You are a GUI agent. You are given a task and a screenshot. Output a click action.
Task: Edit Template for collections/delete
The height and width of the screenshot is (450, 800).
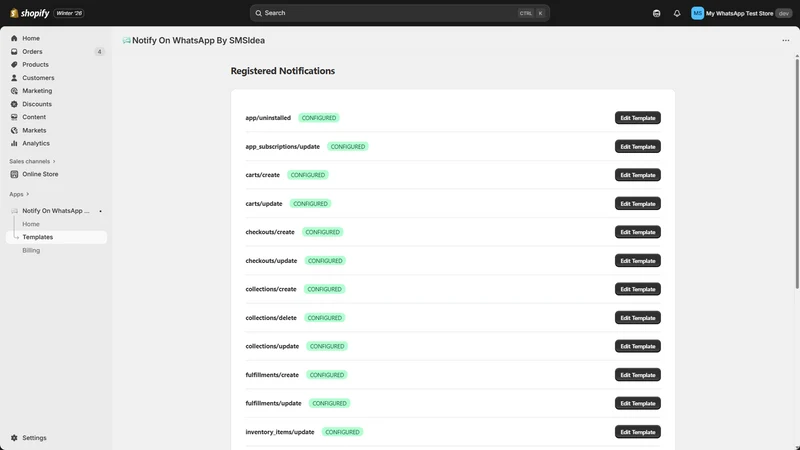point(637,318)
